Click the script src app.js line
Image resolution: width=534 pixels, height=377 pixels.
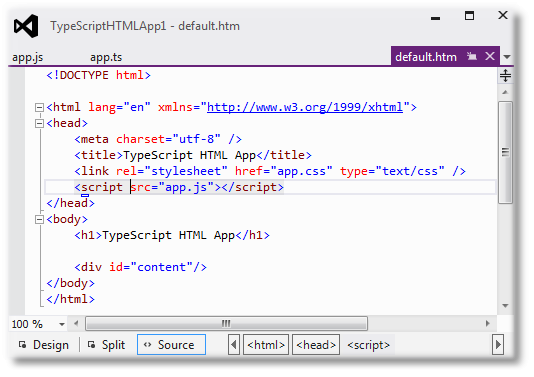[179, 187]
